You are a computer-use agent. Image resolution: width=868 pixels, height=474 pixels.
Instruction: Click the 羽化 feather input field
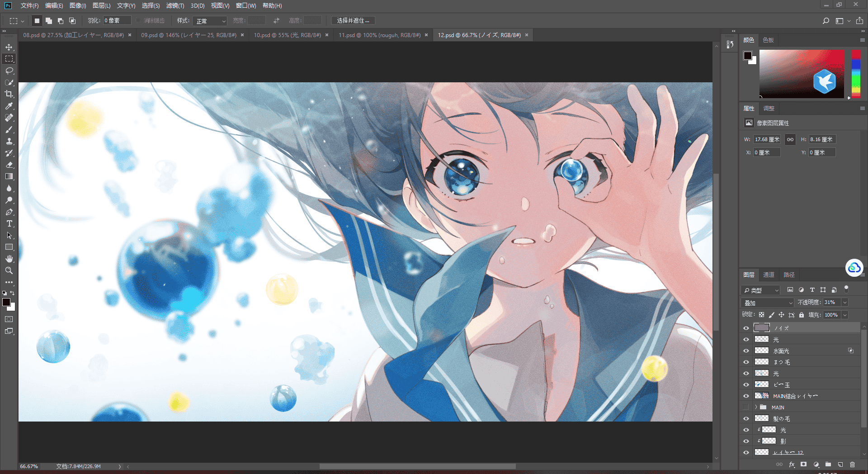pos(117,21)
